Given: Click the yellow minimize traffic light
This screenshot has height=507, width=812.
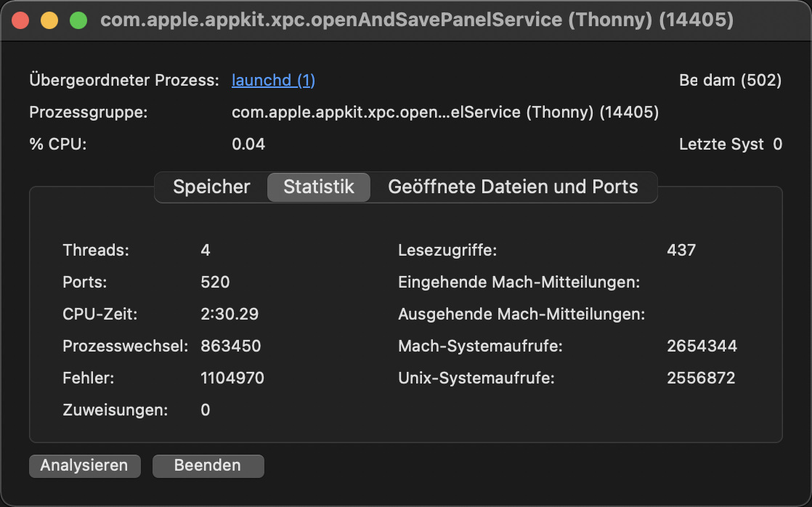Looking at the screenshot, I should [x=48, y=20].
